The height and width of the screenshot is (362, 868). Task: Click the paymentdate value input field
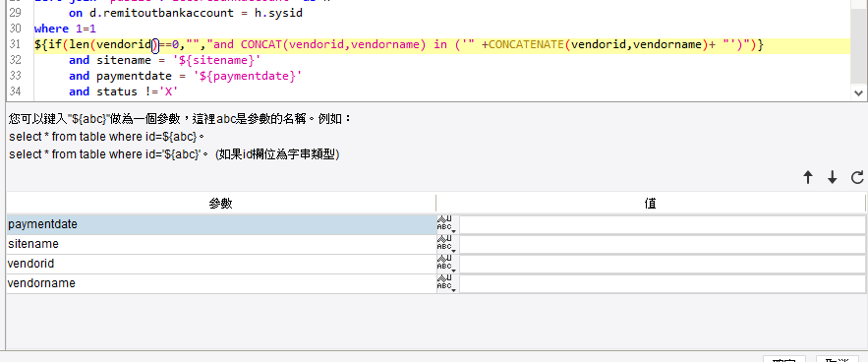(x=663, y=225)
